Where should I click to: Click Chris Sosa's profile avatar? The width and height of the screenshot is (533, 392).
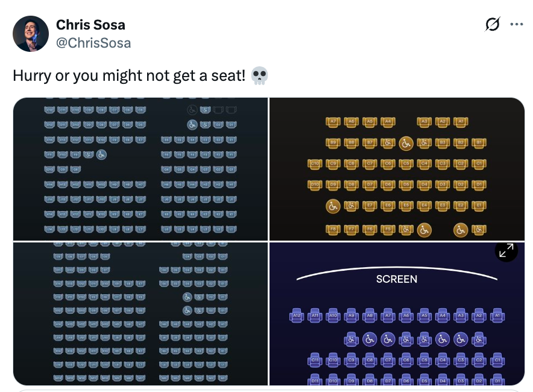click(x=31, y=34)
